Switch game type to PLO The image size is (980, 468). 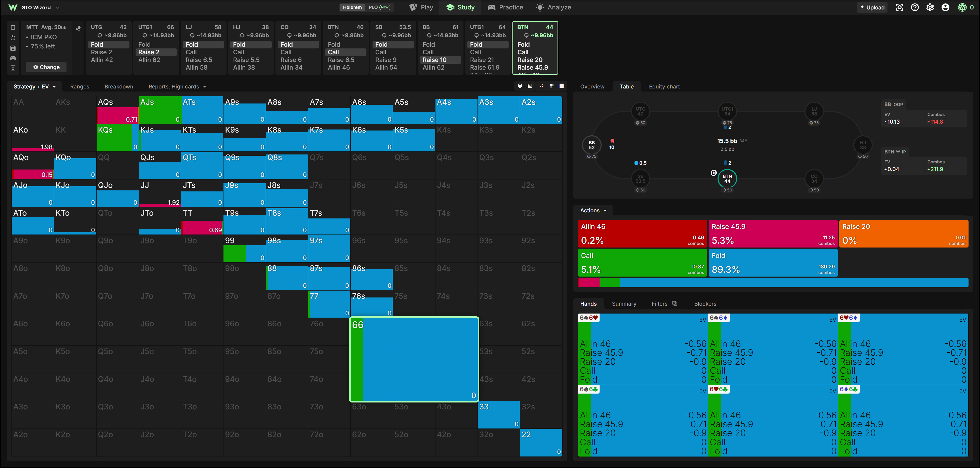click(379, 7)
